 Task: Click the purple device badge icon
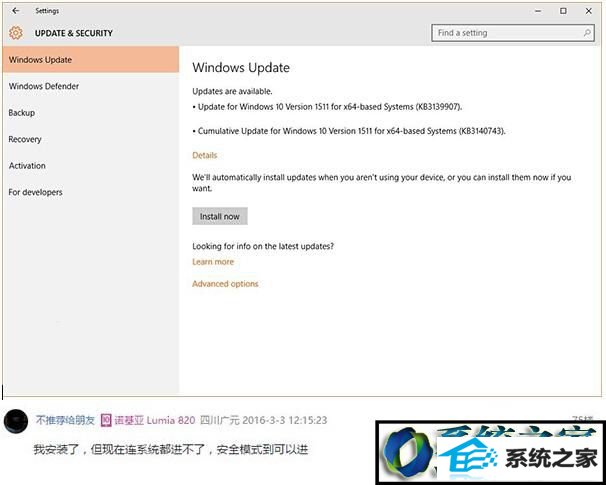pos(106,420)
